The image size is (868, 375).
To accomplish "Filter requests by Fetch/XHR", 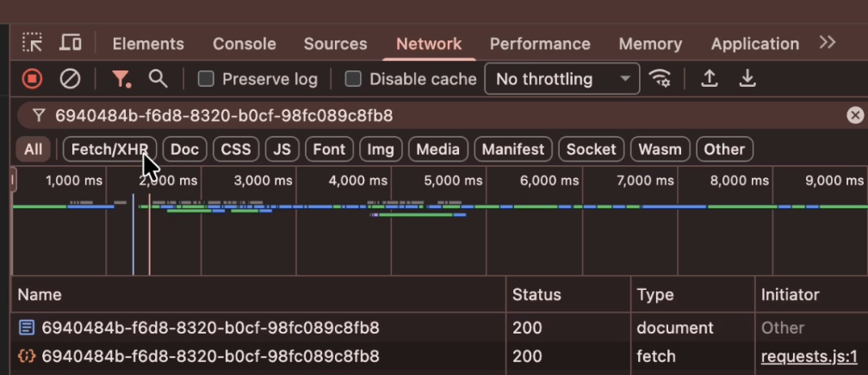I will pyautogui.click(x=109, y=149).
